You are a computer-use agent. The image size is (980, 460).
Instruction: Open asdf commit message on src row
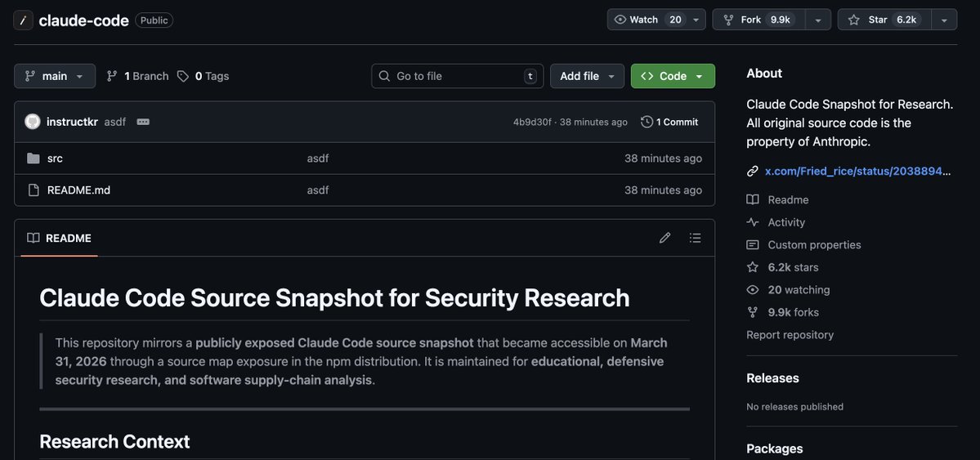click(x=317, y=159)
